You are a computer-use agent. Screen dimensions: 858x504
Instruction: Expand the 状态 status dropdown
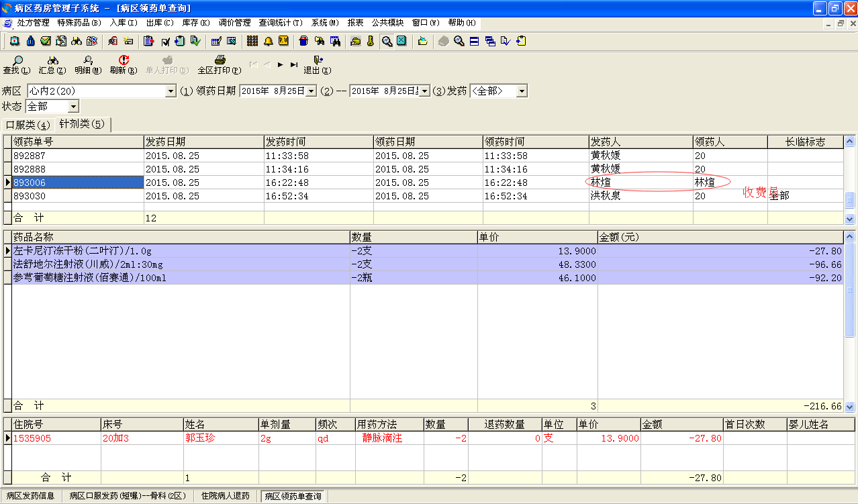tap(73, 107)
